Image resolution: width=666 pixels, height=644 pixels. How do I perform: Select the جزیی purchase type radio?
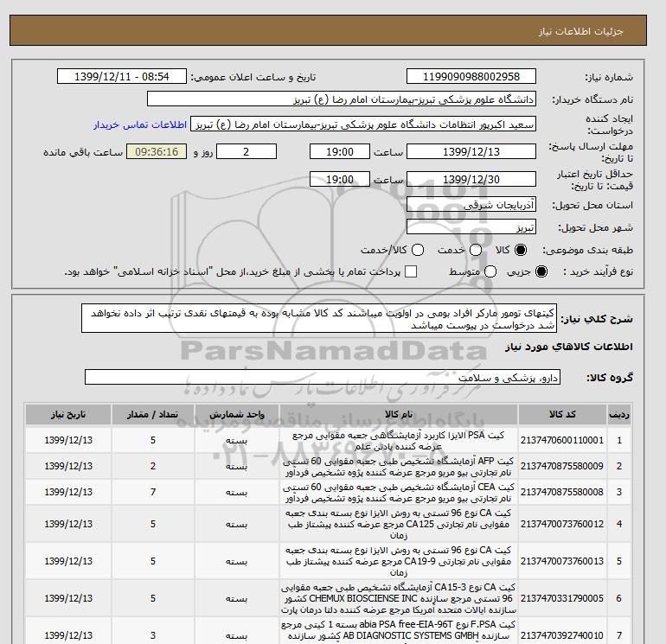click(x=541, y=271)
